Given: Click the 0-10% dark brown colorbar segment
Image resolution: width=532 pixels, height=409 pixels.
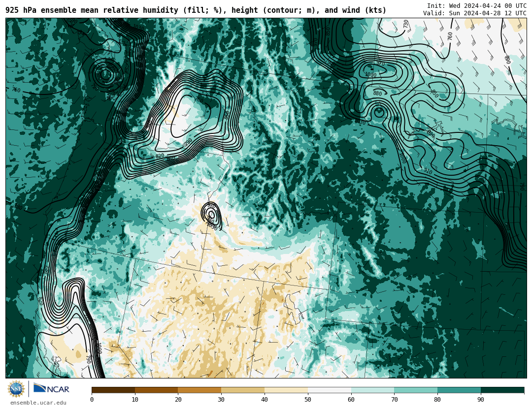Looking at the screenshot, I should tap(113, 390).
